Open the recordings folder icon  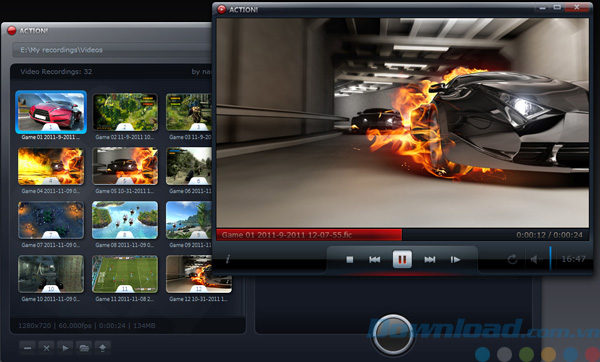84,348
